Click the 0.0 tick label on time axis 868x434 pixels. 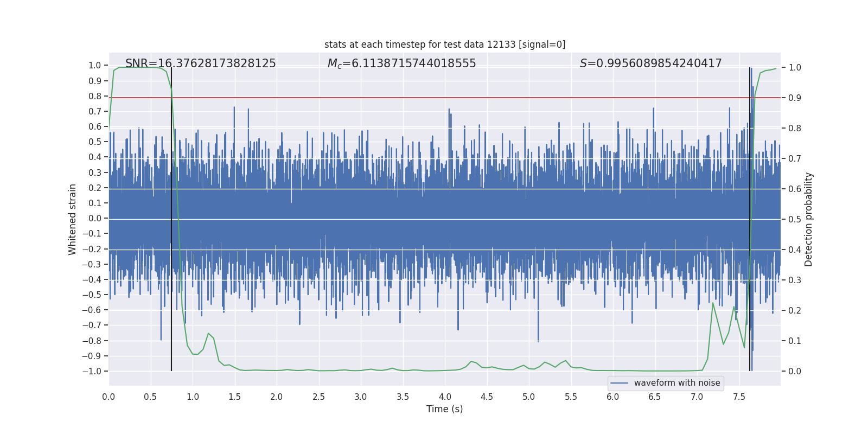[108, 397]
